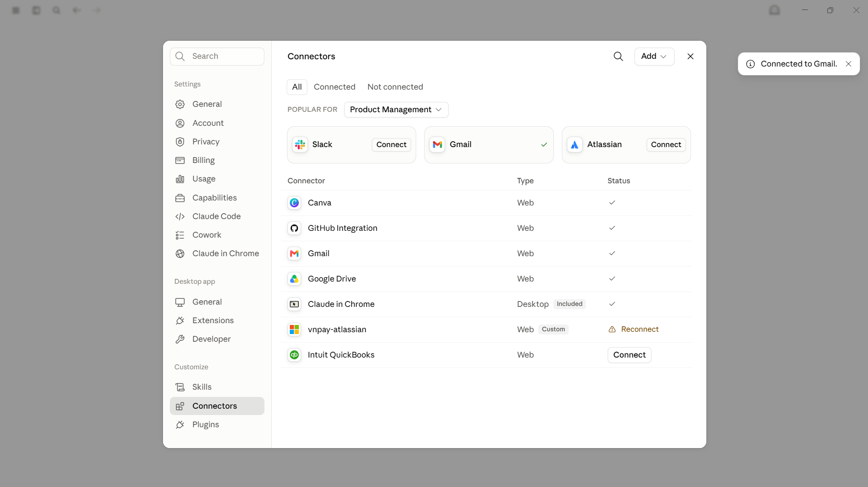Go forward using the title bar arrow
Image resolution: width=868 pixels, height=487 pixels.
(96, 10)
